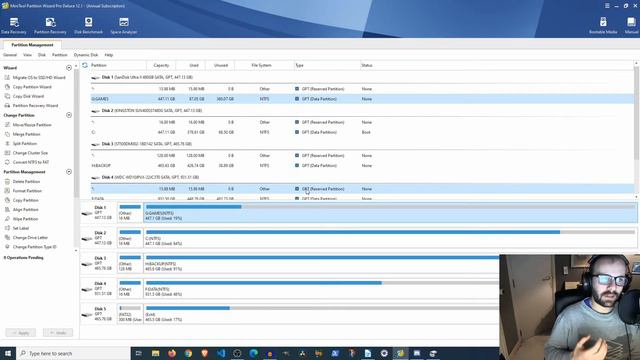Collapse the Change Partition section
The image size is (640, 360).
coord(69,116)
